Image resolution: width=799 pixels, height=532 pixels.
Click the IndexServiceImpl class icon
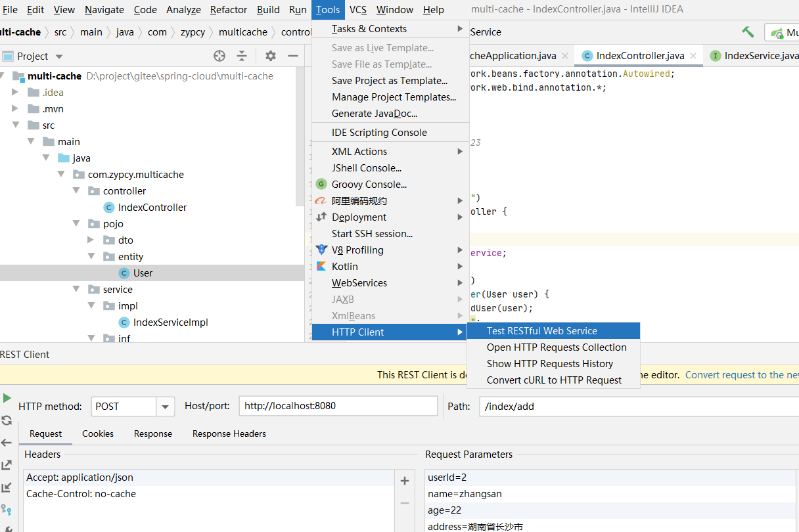click(x=124, y=322)
